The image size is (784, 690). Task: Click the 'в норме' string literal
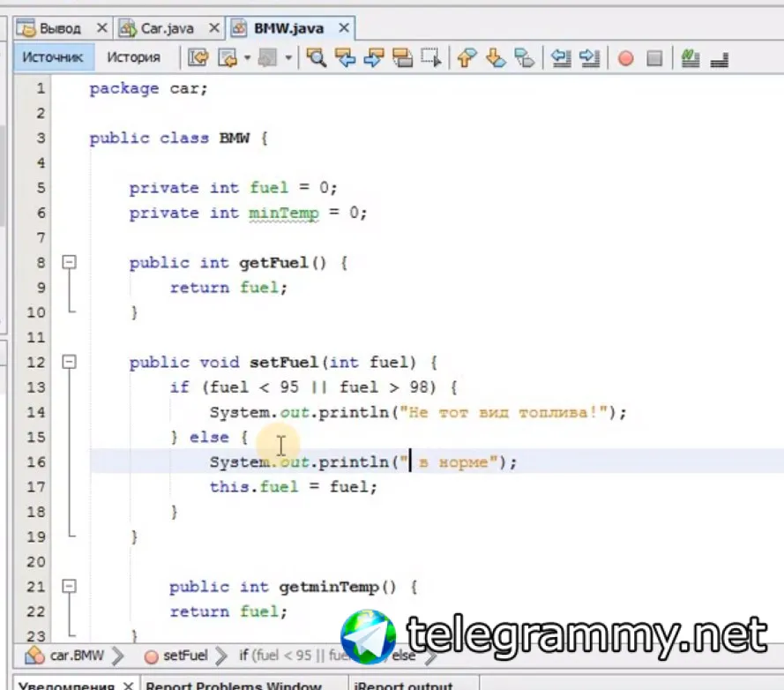click(x=449, y=461)
